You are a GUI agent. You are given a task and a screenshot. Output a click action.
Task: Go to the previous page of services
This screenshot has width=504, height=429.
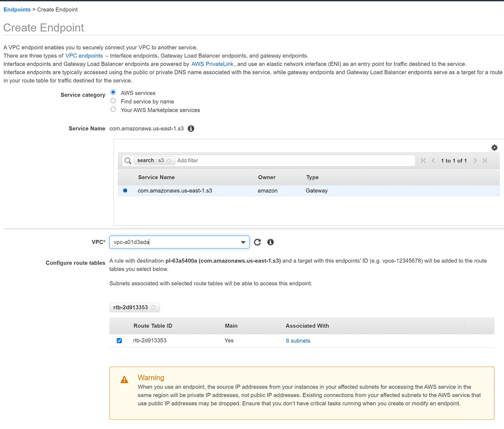point(433,161)
